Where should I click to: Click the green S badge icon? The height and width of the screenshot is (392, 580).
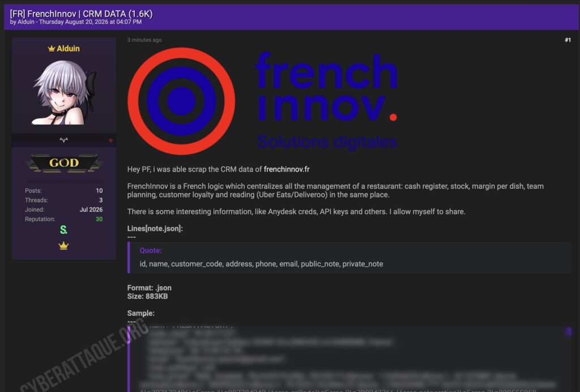[63, 229]
